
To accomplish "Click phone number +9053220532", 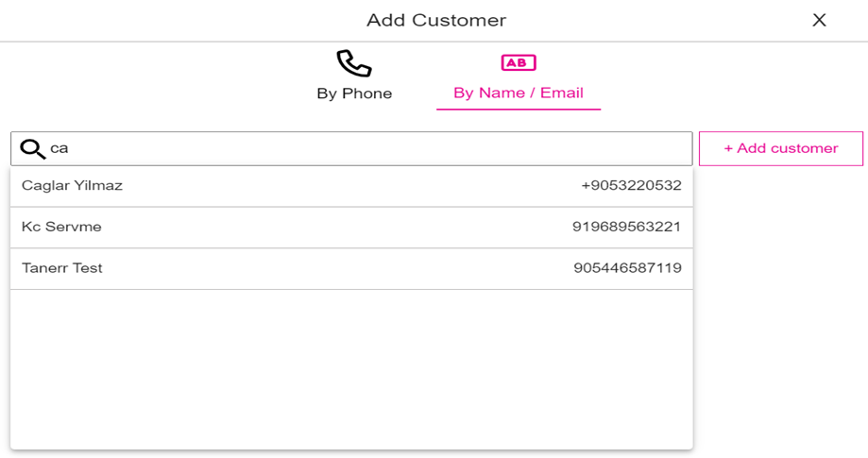I will click(x=631, y=186).
